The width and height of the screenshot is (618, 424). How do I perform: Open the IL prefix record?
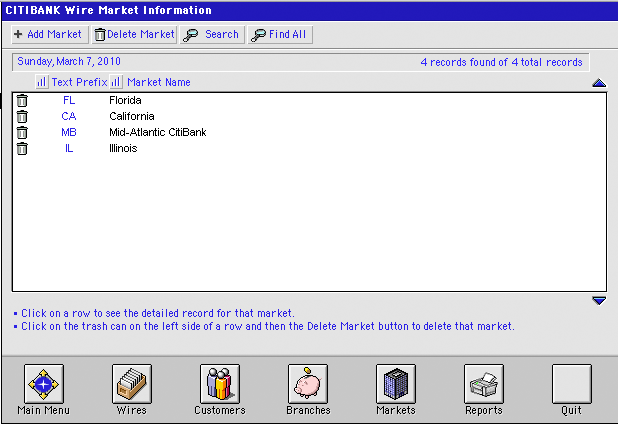pos(69,149)
